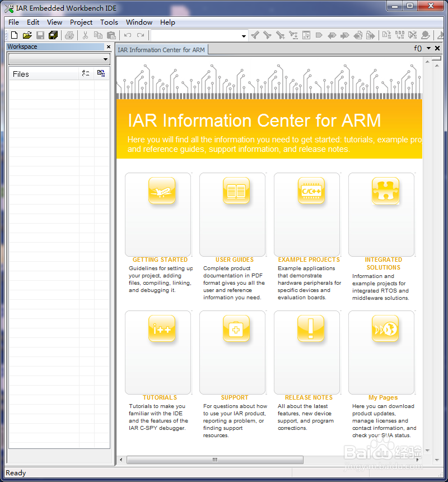Click the horizontal scrollbar left arrow
Viewport: 448px width, 482px height.
click(121, 460)
